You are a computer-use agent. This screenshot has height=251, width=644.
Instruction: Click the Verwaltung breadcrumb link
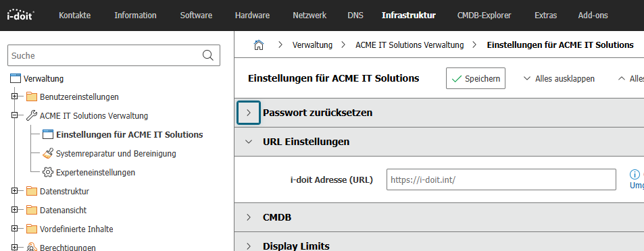[x=312, y=45]
